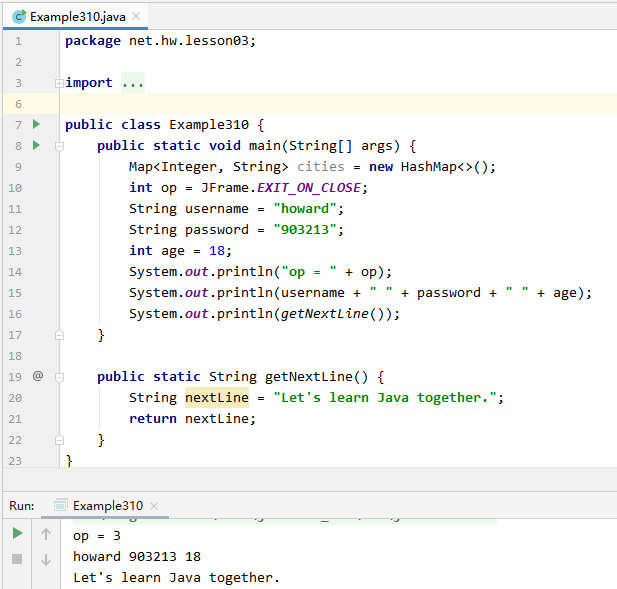Select the Example310.java editor tab

pos(75,17)
